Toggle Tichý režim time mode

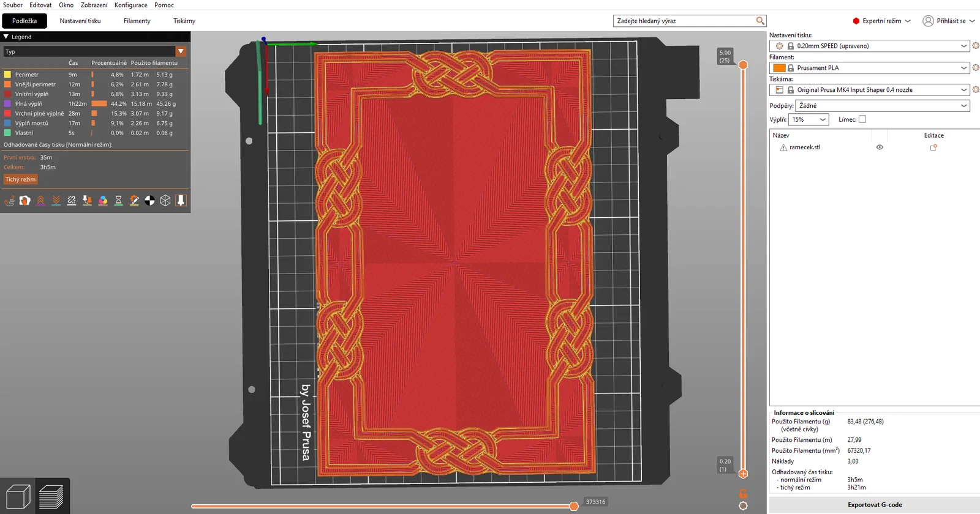pyautogui.click(x=20, y=179)
